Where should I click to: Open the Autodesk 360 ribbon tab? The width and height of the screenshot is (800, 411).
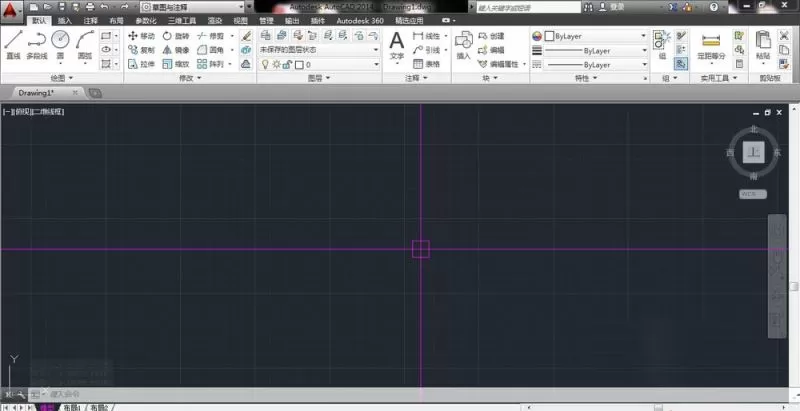360,21
